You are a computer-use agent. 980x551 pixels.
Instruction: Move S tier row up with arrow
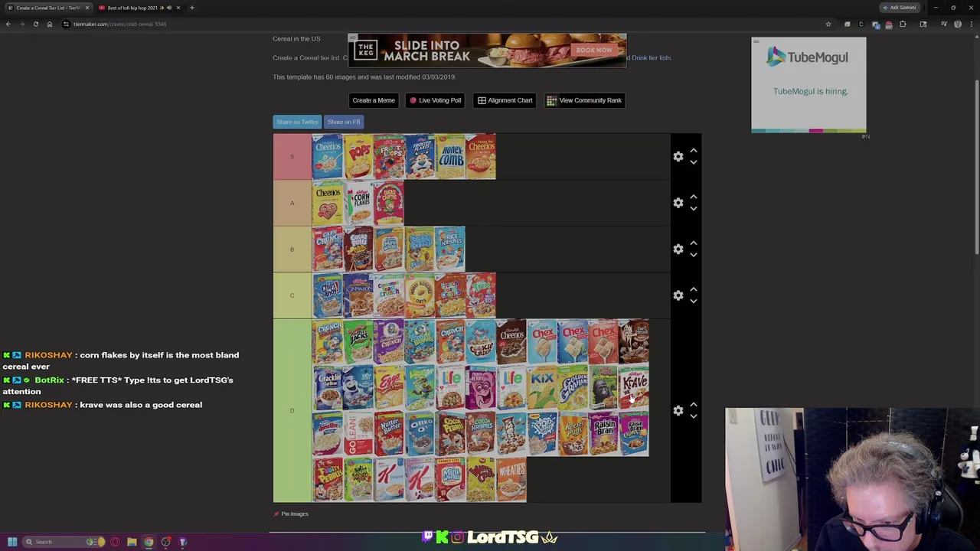(x=694, y=151)
